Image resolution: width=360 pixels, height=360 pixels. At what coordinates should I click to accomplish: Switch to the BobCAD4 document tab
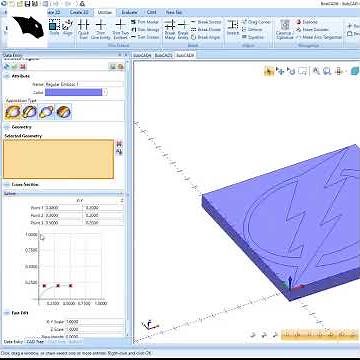coord(142,55)
